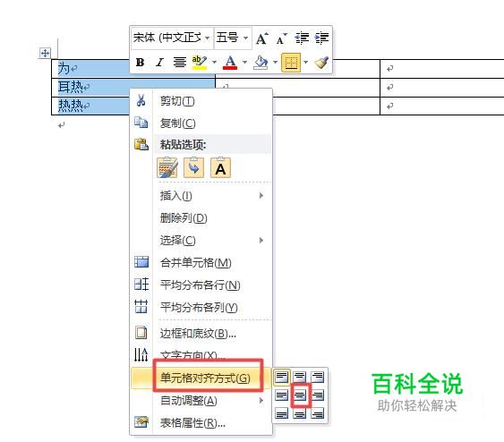Shrink font size with small A
This screenshot has width=504, height=442.
point(281,38)
